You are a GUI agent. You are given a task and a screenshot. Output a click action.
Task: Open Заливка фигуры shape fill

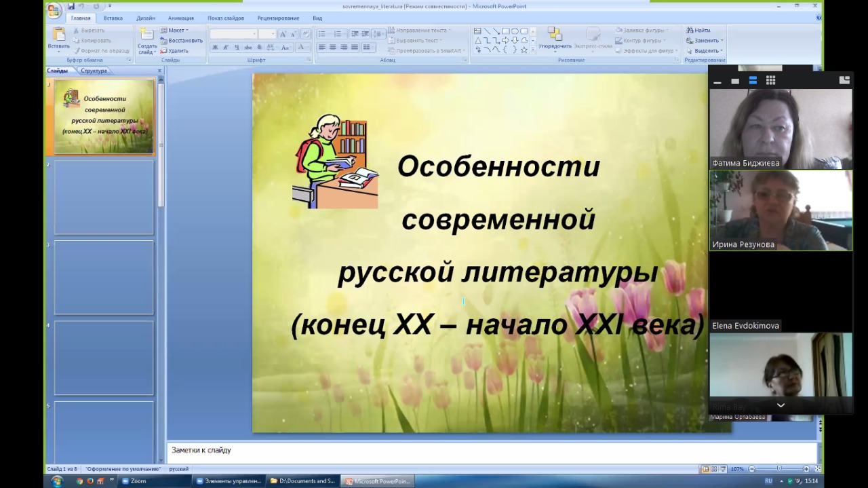(641, 31)
